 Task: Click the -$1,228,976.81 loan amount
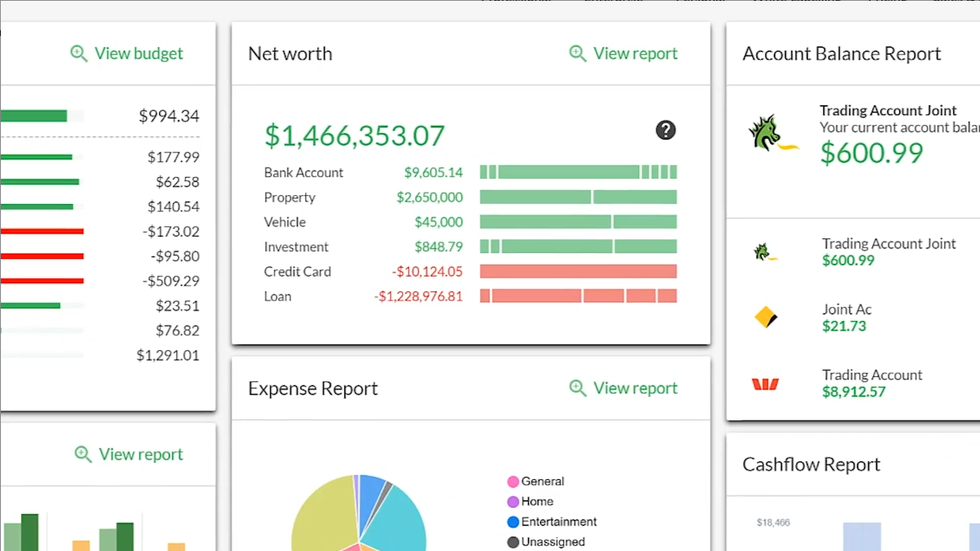click(419, 295)
